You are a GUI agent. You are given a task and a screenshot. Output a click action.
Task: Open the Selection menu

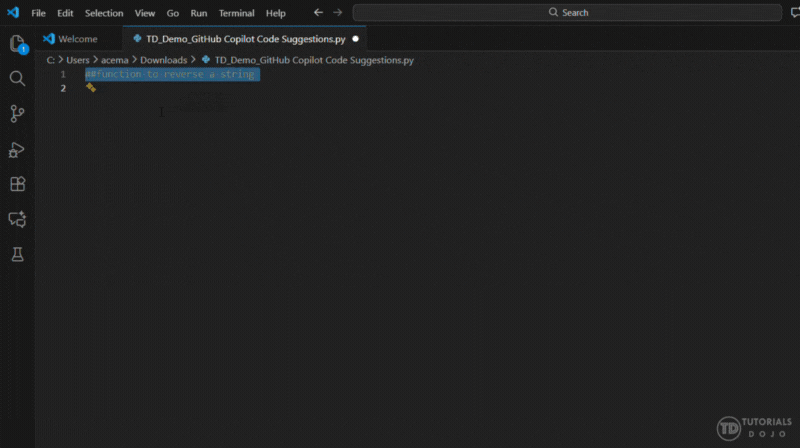[104, 13]
